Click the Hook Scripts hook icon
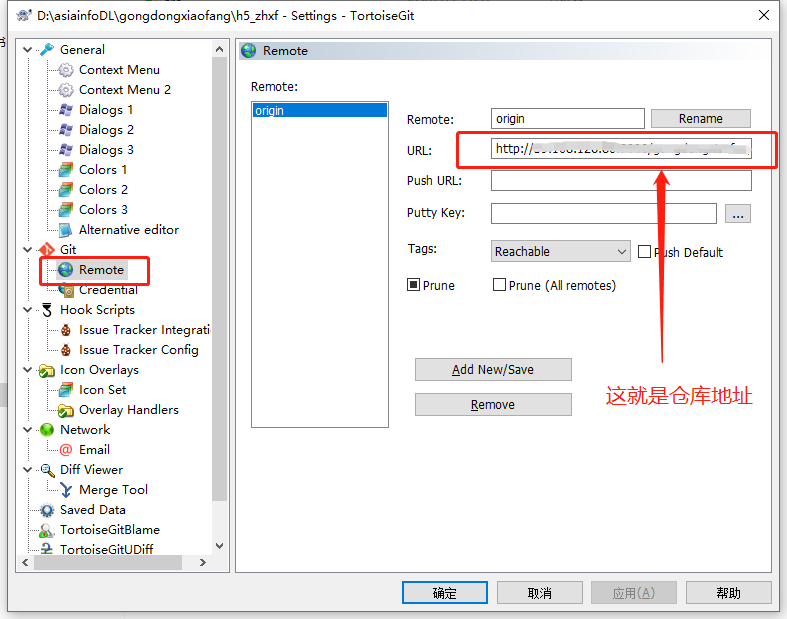 tap(47, 310)
